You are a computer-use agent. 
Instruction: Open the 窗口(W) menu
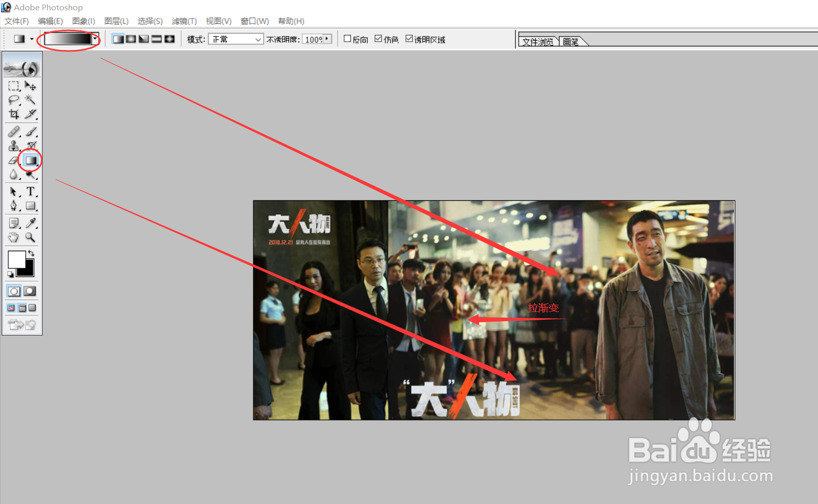click(x=254, y=21)
